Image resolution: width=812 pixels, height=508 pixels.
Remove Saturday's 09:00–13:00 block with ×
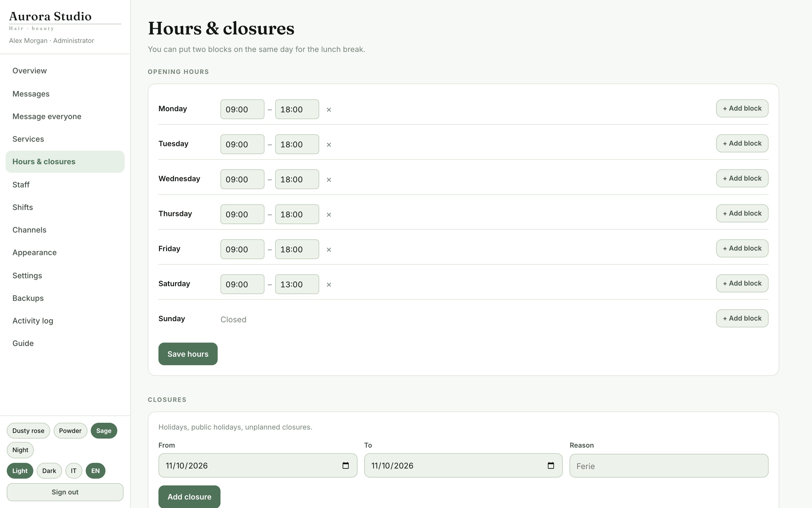point(329,284)
